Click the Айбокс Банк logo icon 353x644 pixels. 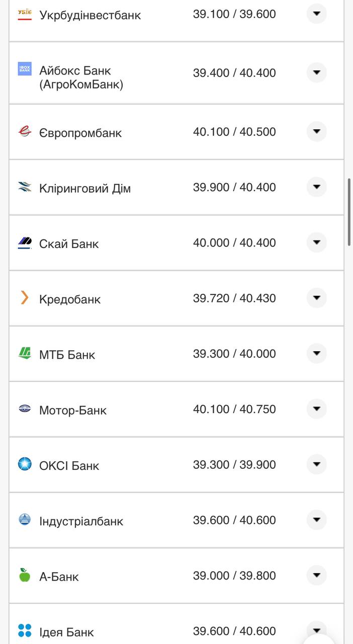click(x=25, y=69)
